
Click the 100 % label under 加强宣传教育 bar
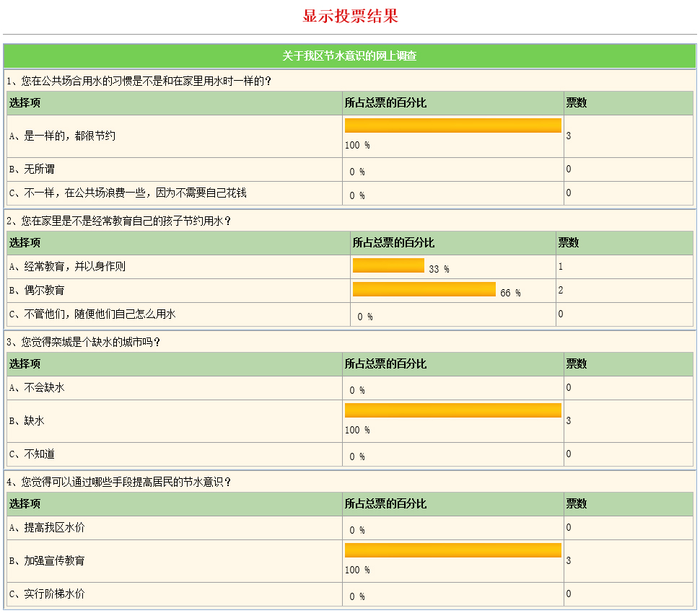coord(357,570)
